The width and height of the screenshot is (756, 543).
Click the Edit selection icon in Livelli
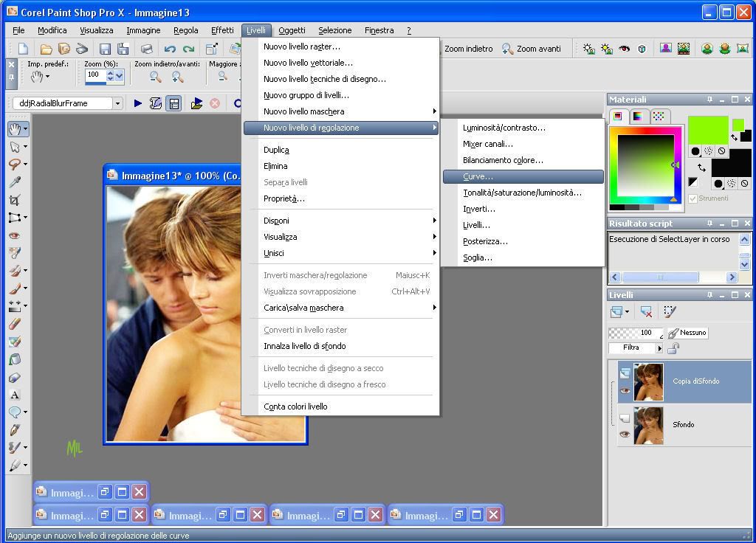coord(670,312)
